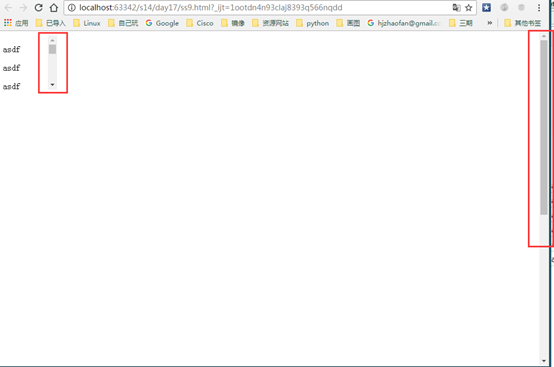
Task: Open the 自己玩 bookmarks folder
Action: (123, 23)
